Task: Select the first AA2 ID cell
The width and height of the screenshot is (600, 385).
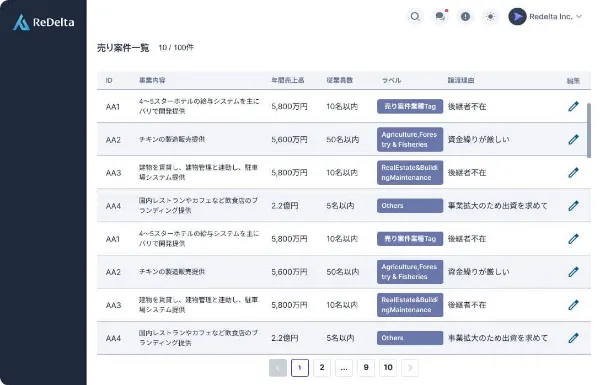Action: [x=113, y=140]
